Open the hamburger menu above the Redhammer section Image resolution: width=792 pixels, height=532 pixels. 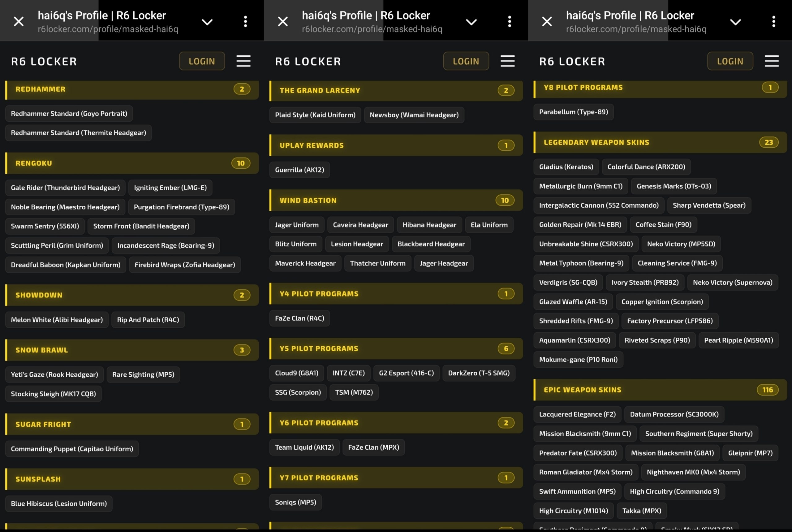(x=243, y=61)
